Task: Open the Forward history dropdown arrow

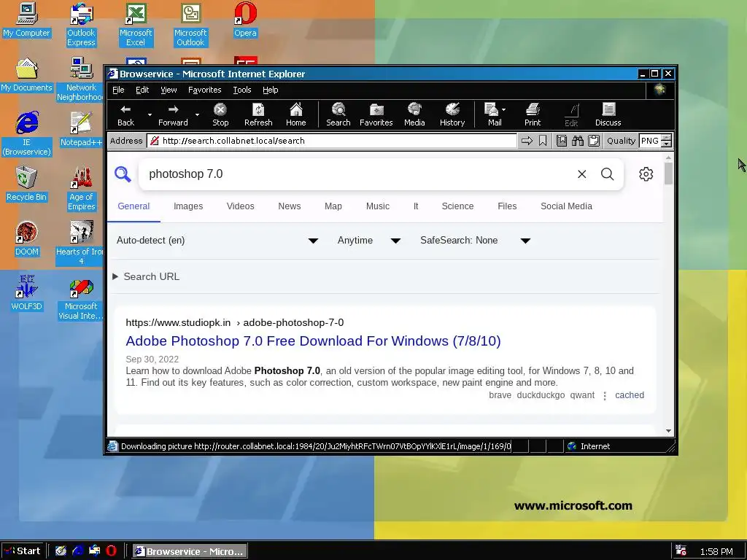Action: coord(197,114)
